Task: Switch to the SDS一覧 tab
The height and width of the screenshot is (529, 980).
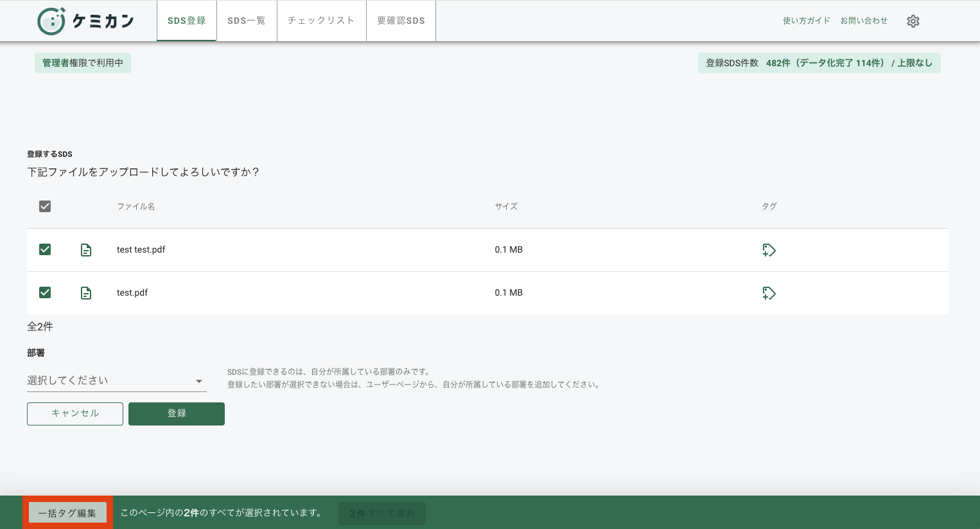Action: [x=247, y=21]
